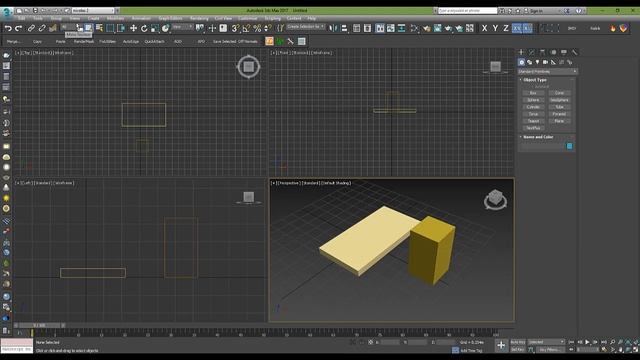Restrict transform to Z axis
This screenshot has height=360, width=640.
point(506,28)
